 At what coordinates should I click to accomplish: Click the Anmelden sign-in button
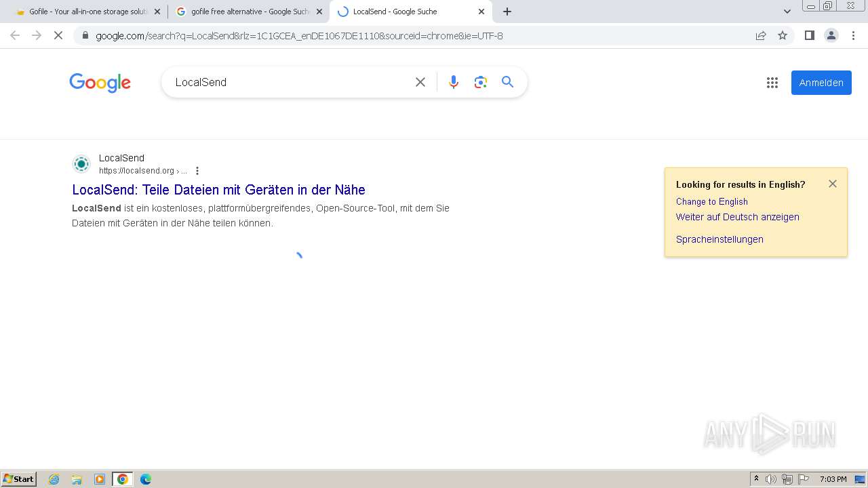click(821, 83)
